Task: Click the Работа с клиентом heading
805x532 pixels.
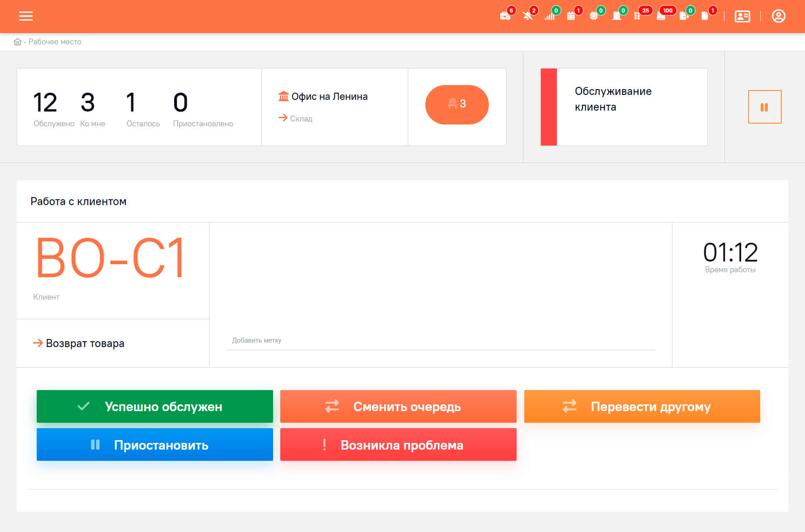Action: pos(78,202)
